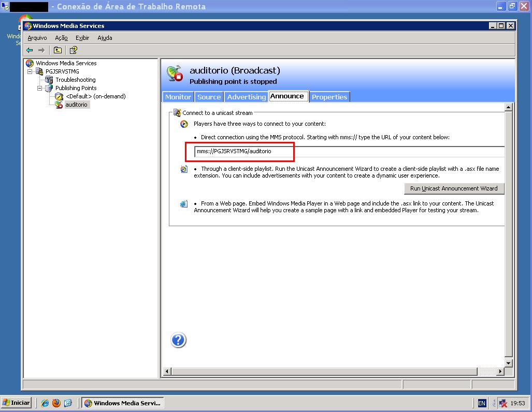Click Windows Media Services title bar icon
Screen dimensions: 532x412
tap(28, 26)
